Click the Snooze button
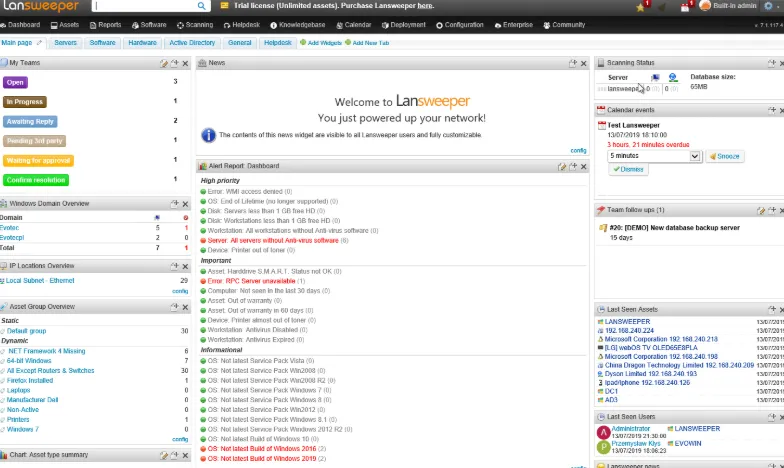Image resolution: width=784 pixels, height=468 pixels. [724, 156]
